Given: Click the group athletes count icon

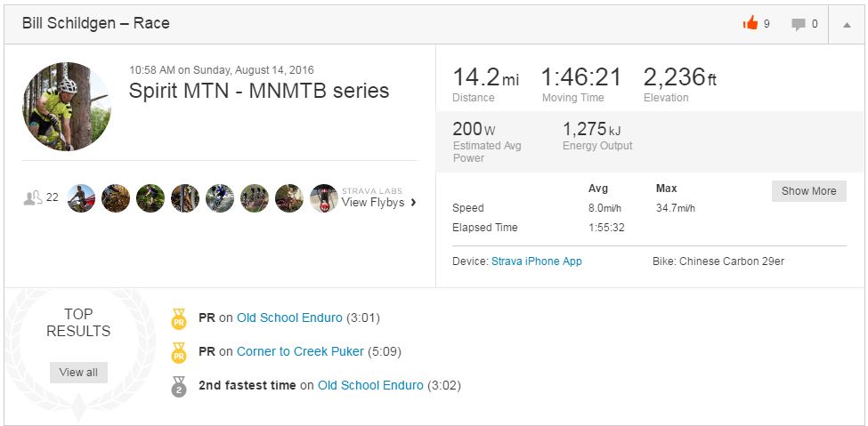Looking at the screenshot, I should (x=33, y=198).
